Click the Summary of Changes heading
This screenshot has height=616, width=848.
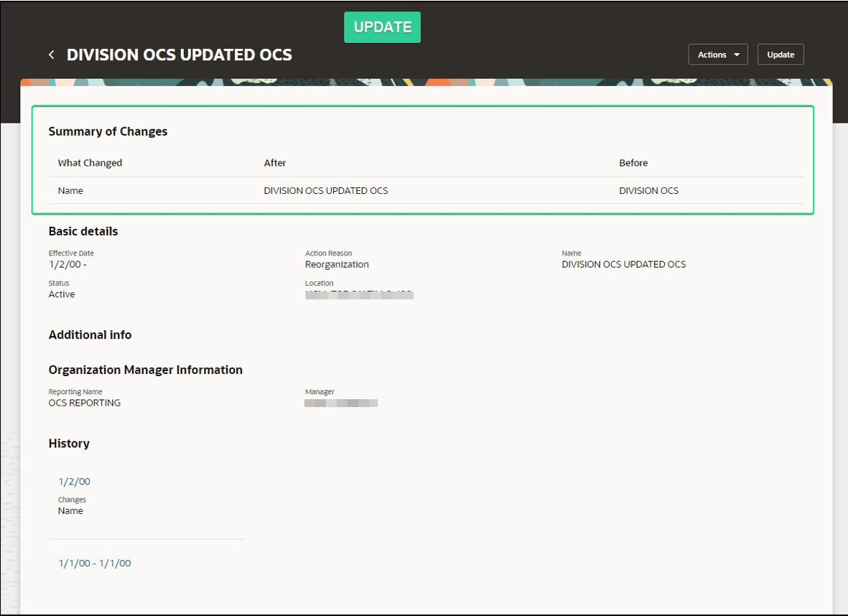pyautogui.click(x=108, y=131)
